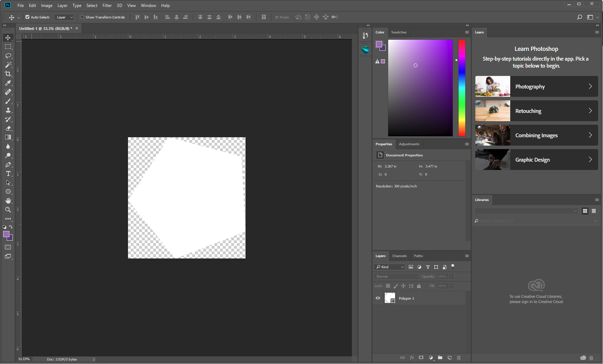This screenshot has width=603, height=364.
Task: Open layer filter Kind dropdown
Action: (390, 267)
